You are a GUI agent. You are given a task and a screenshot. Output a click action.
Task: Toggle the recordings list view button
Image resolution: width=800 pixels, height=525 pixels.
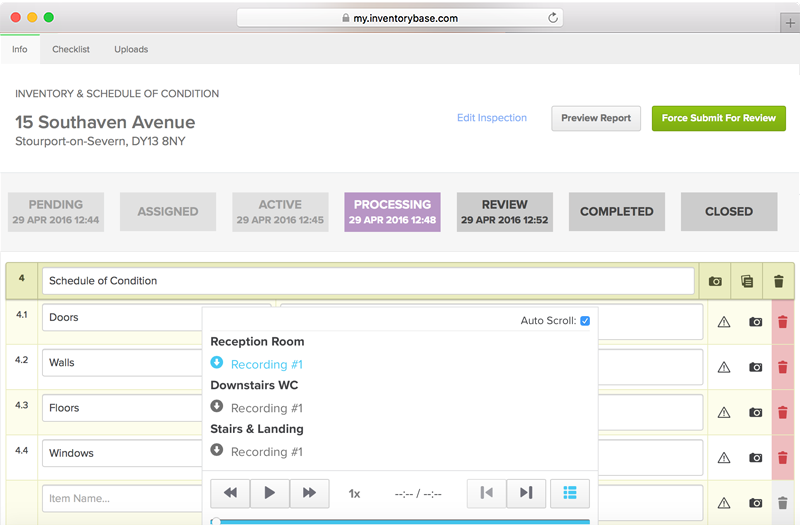pyautogui.click(x=570, y=493)
